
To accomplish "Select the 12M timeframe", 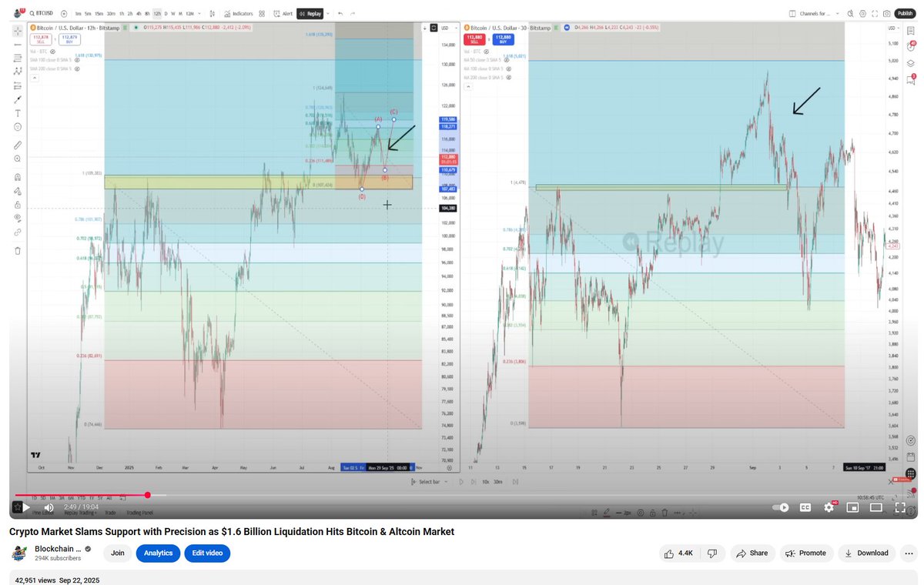I will 189,13.
